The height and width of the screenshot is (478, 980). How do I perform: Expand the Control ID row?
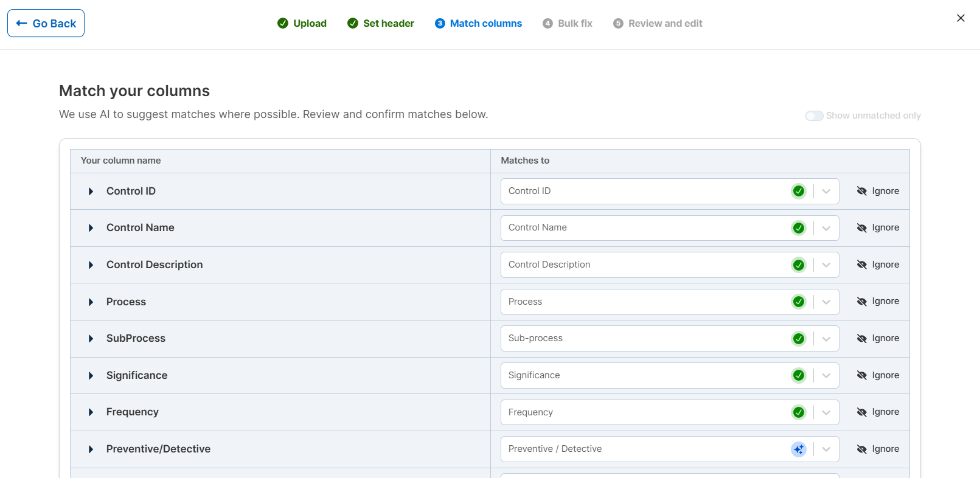[91, 192]
